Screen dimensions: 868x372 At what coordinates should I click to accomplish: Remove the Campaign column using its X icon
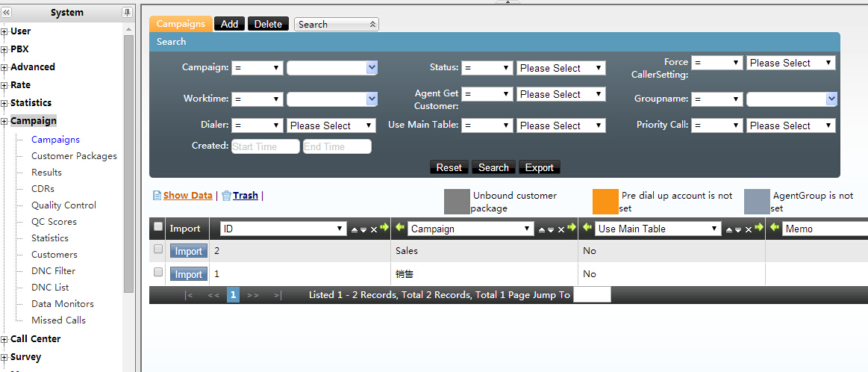click(561, 229)
